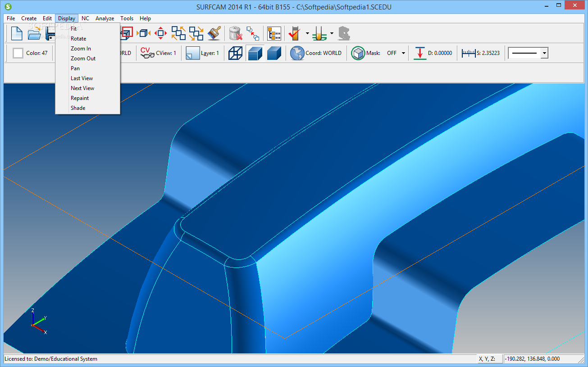The height and width of the screenshot is (367, 588).
Task: Open dropdown arrow beside verify icon
Action: pyautogui.click(x=307, y=33)
